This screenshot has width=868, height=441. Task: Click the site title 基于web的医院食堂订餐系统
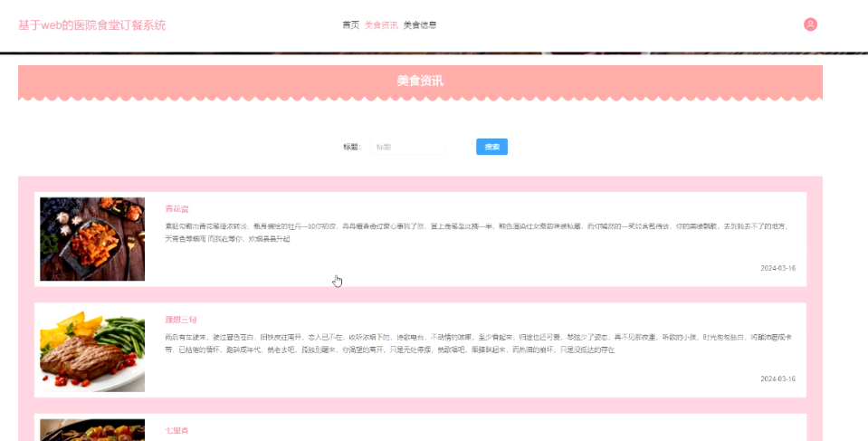click(92, 25)
